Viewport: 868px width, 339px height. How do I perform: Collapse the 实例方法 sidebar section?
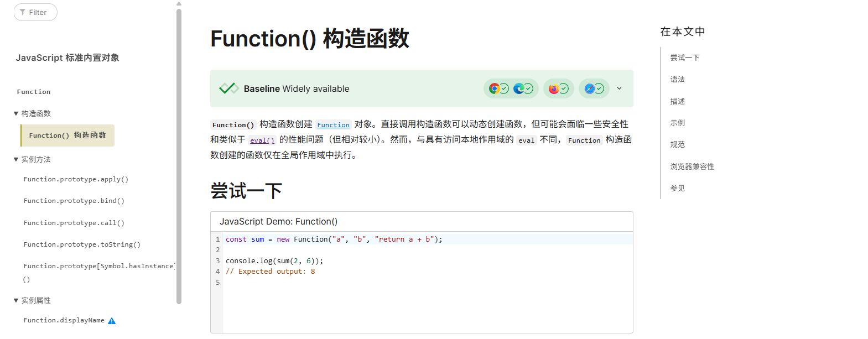16,159
